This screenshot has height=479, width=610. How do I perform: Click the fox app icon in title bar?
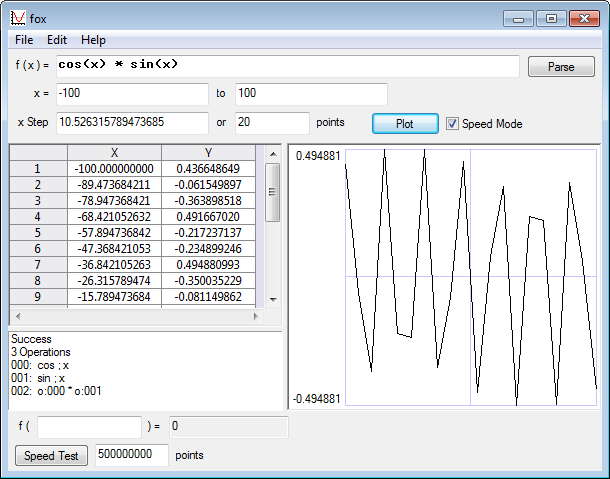(17, 18)
